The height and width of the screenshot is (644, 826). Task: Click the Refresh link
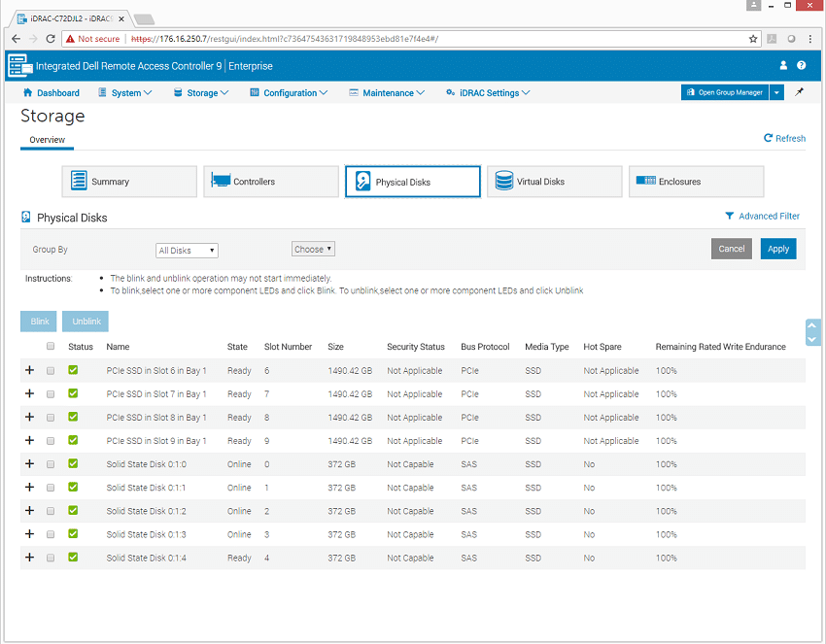coord(784,138)
